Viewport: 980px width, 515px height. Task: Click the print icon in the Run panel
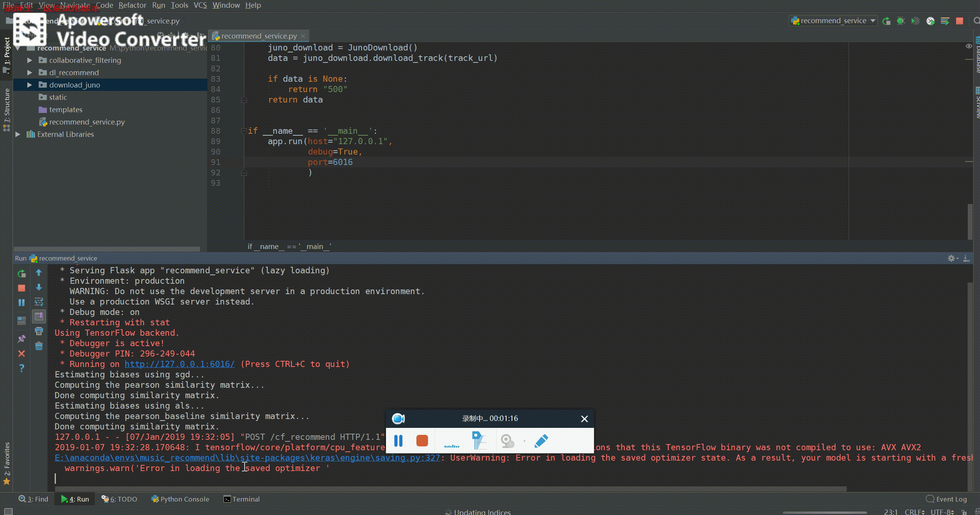point(39,331)
